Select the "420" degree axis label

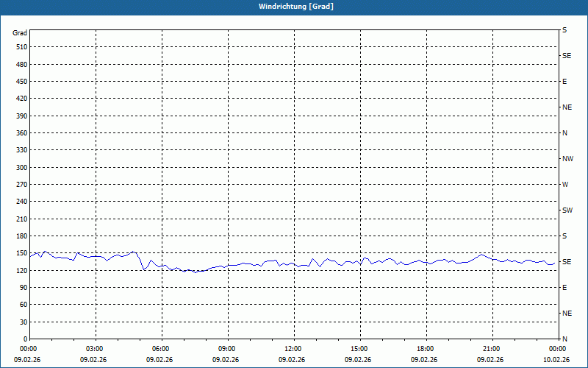point(22,99)
